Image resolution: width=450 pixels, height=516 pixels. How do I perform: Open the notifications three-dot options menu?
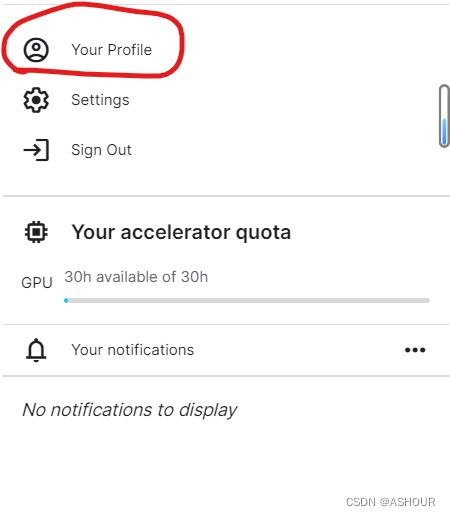click(415, 350)
